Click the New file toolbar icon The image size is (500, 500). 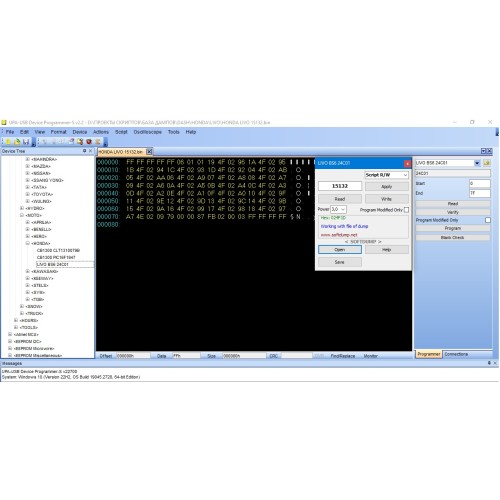(x=8, y=142)
